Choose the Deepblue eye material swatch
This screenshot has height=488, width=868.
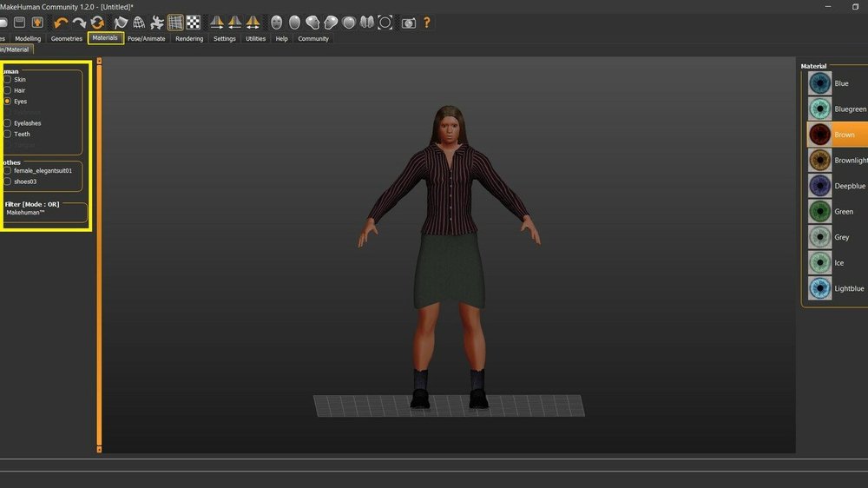(x=820, y=186)
